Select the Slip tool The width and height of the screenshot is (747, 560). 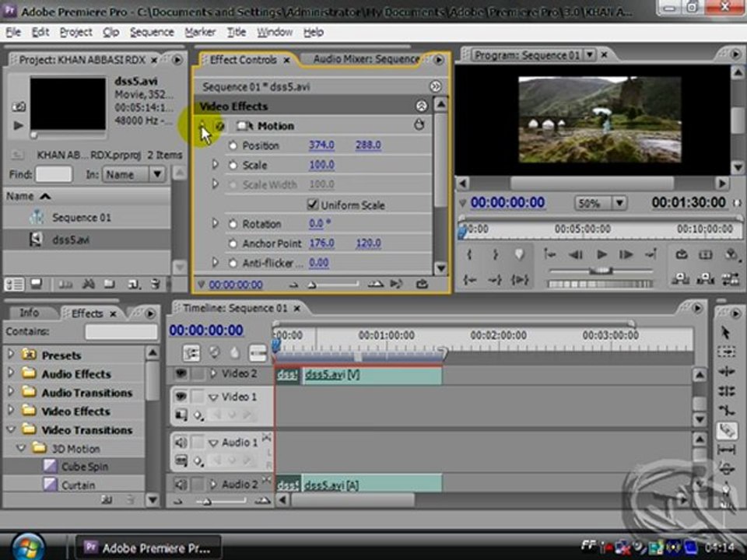pyautogui.click(x=726, y=450)
